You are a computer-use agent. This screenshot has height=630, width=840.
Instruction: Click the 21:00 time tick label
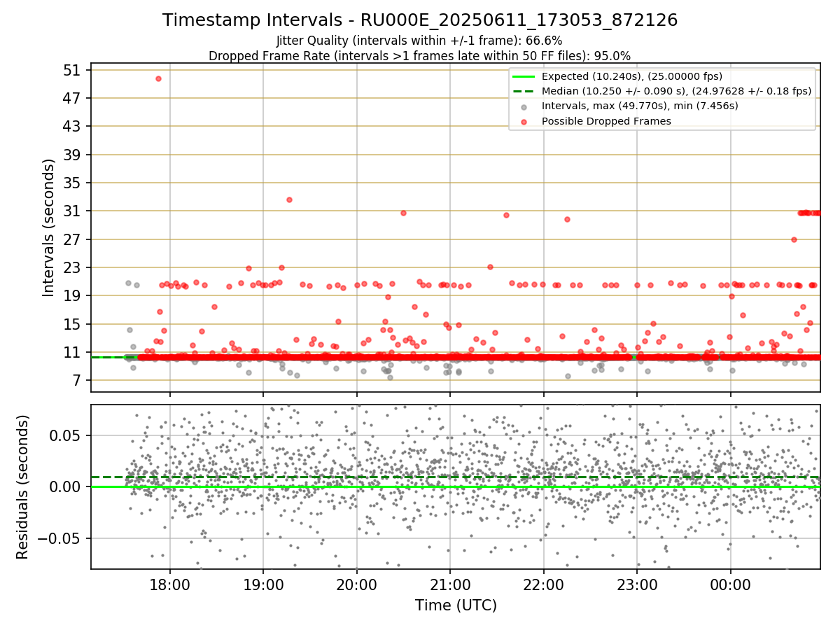coord(450,584)
